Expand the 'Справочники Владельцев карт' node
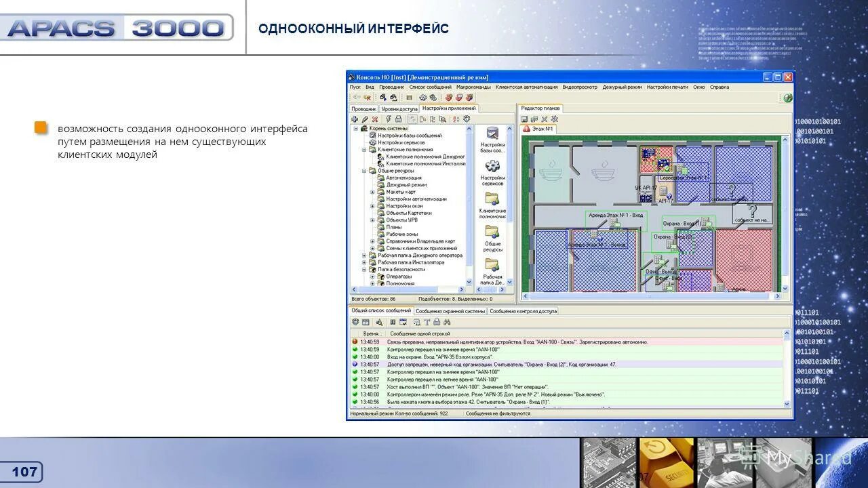The width and height of the screenshot is (868, 488). pyautogui.click(x=372, y=241)
